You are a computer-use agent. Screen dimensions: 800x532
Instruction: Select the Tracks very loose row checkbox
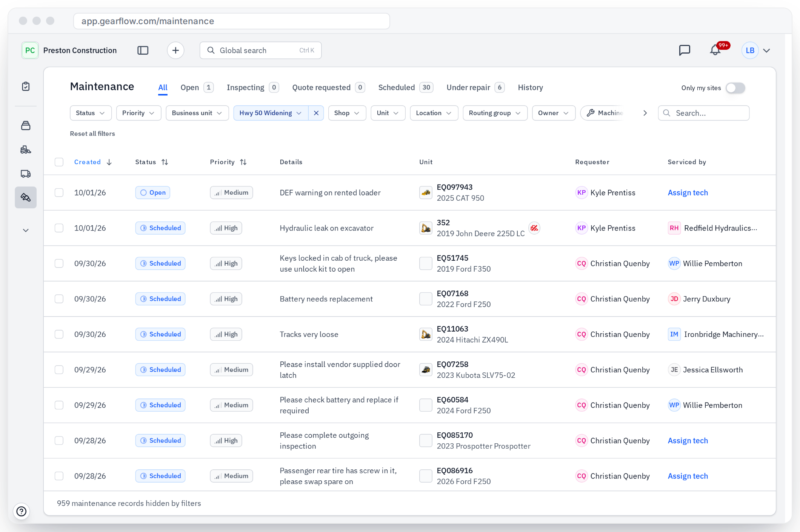59,334
